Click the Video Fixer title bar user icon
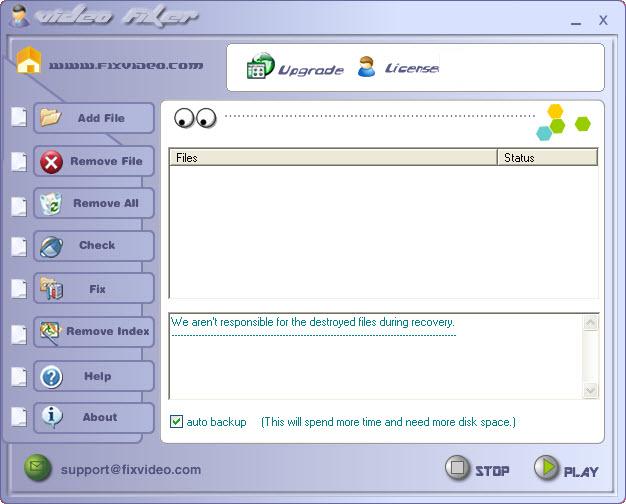Image resolution: width=626 pixels, height=504 pixels. pyautogui.click(x=19, y=16)
